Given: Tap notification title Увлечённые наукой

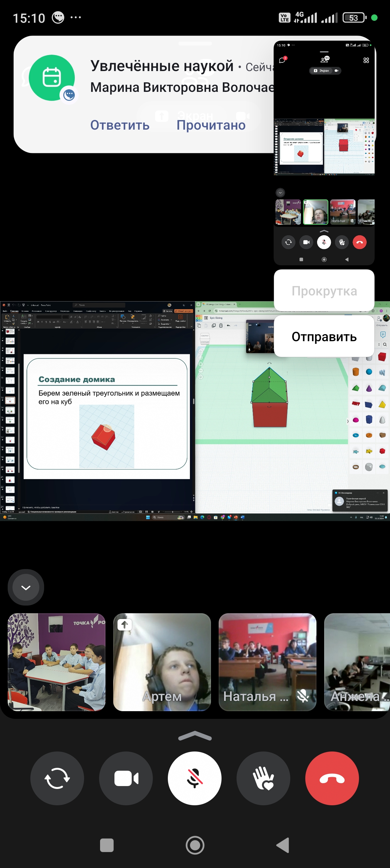Looking at the screenshot, I should pyautogui.click(x=162, y=66).
